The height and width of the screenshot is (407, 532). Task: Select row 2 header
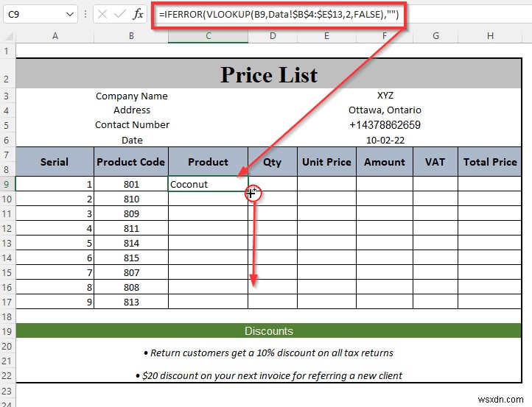click(x=7, y=74)
